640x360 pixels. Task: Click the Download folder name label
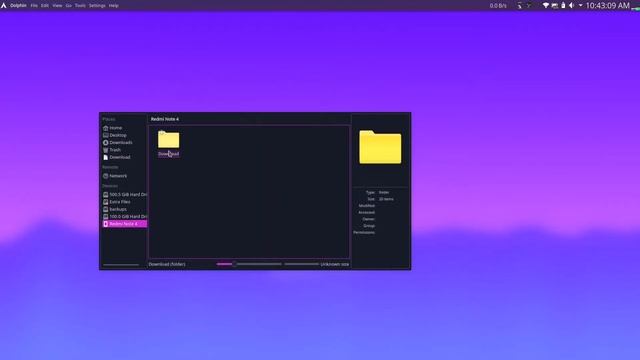point(169,154)
